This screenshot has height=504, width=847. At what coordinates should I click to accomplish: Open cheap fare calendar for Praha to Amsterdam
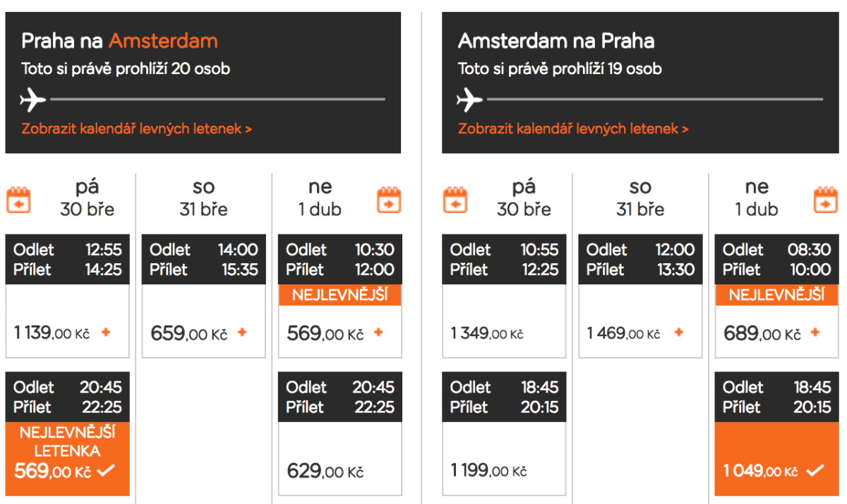[137, 128]
